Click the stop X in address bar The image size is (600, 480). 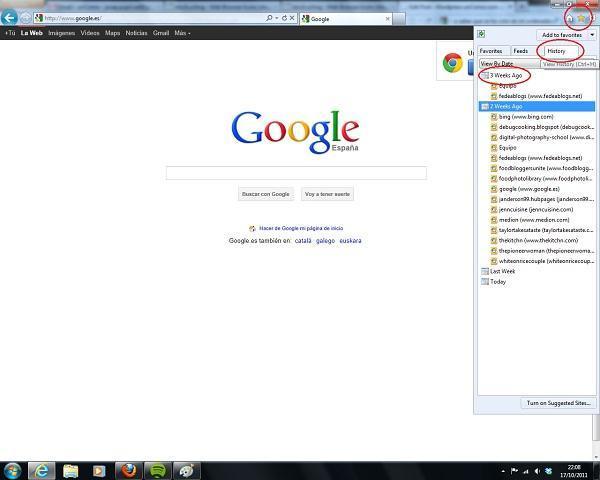tap(292, 18)
